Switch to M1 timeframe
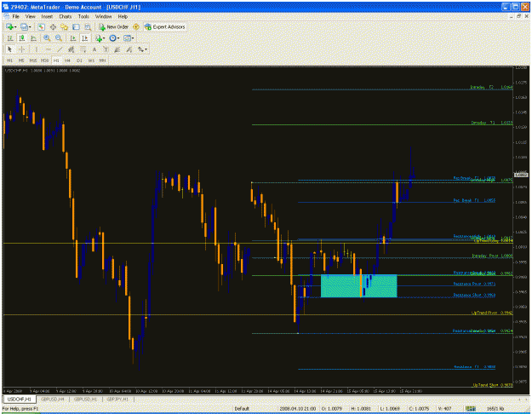This screenshot has width=532, height=414. pyautogui.click(x=9, y=60)
